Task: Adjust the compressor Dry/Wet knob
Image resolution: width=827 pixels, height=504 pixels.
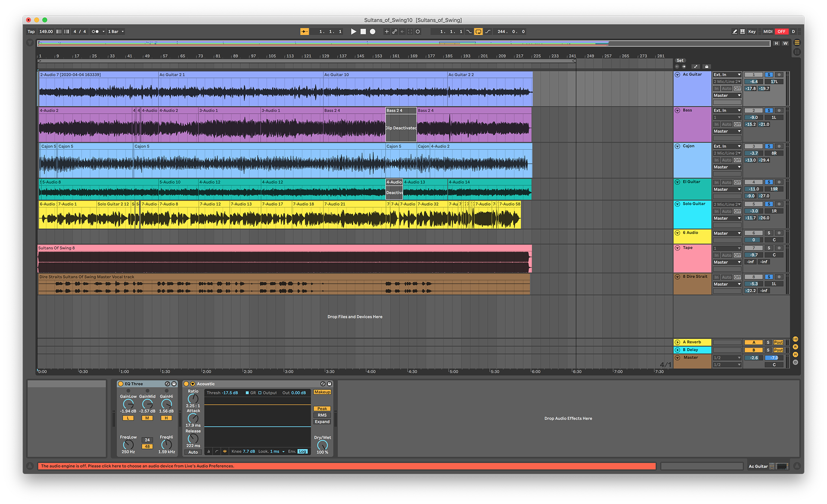Action: [x=322, y=445]
